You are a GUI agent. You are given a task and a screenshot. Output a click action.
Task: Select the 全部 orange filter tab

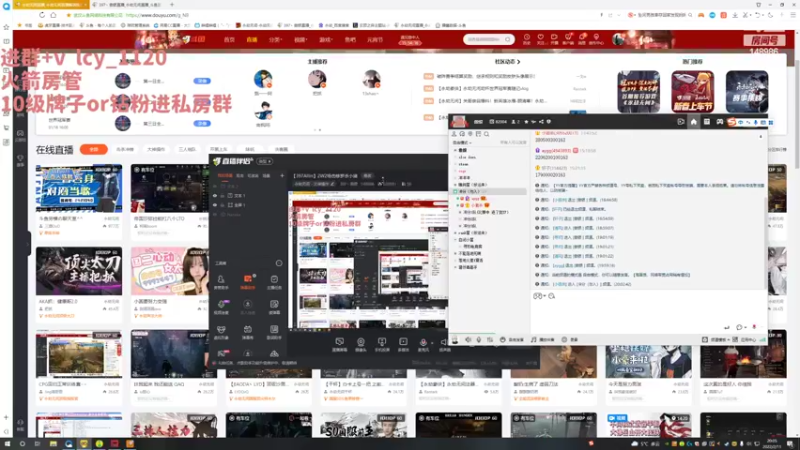pos(94,149)
